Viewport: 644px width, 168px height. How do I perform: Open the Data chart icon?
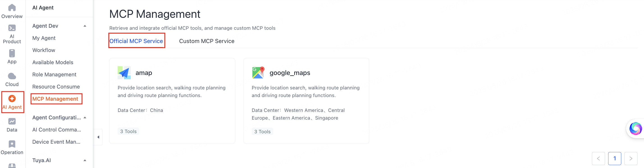(x=12, y=121)
